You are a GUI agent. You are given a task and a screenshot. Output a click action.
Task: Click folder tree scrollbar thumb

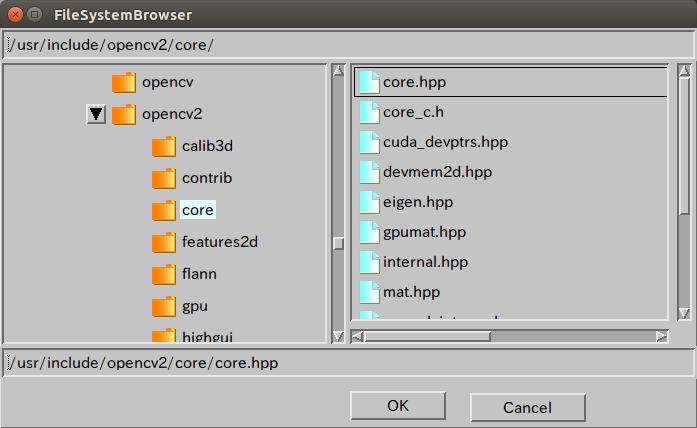[x=338, y=244]
